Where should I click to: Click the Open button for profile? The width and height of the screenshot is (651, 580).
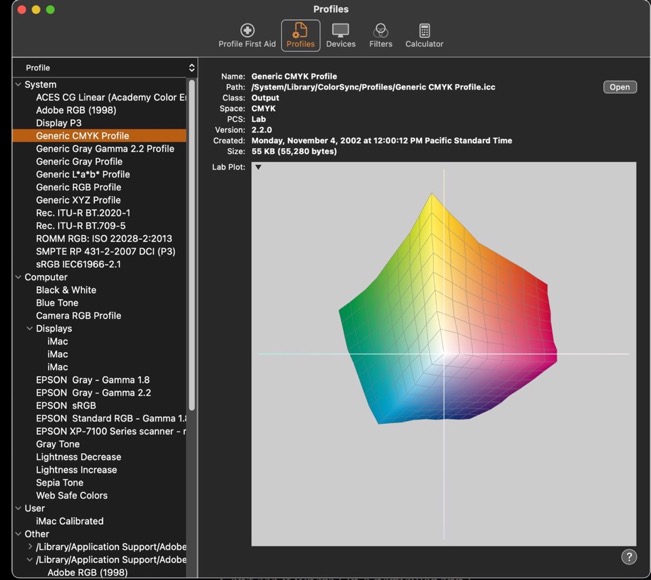[x=619, y=87]
